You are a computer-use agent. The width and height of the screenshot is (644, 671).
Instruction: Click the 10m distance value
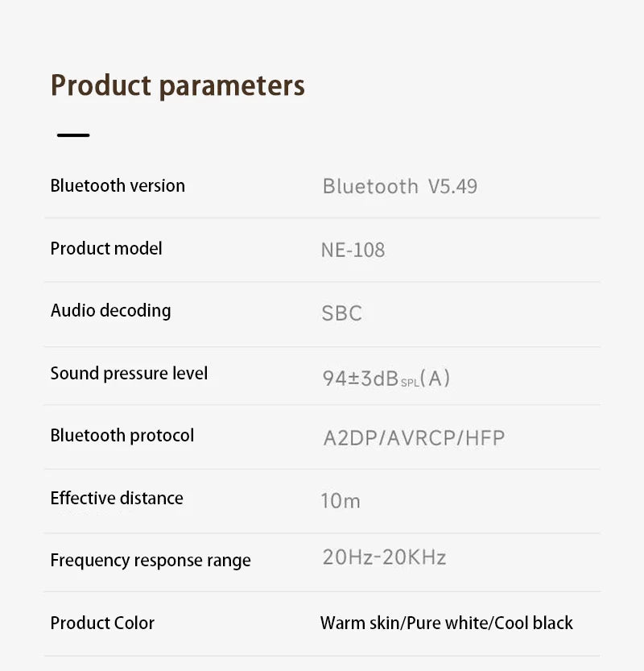point(341,501)
